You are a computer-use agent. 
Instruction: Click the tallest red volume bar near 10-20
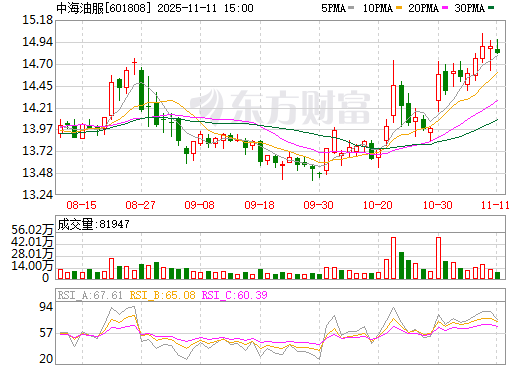[x=394, y=258]
